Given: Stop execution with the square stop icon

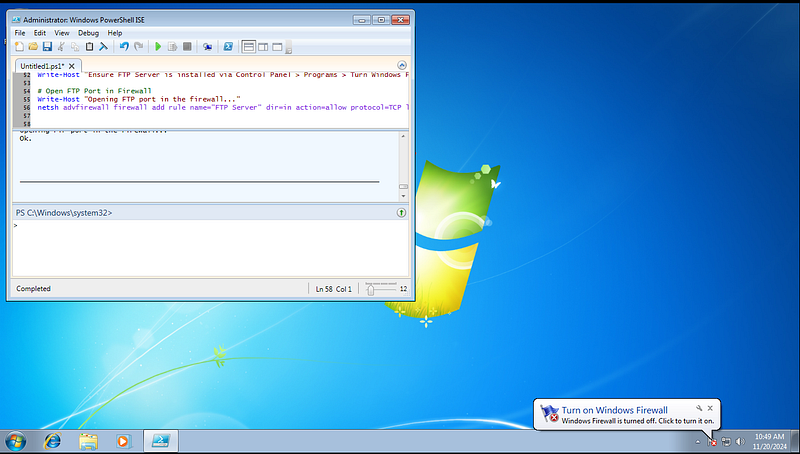Looking at the screenshot, I should (x=187, y=47).
